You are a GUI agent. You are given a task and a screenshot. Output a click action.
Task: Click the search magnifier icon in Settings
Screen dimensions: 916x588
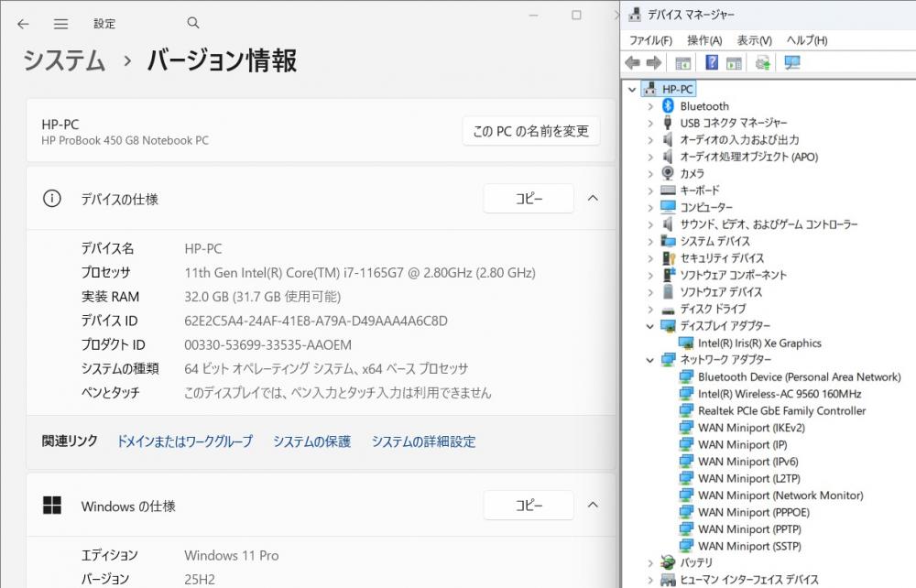pyautogui.click(x=192, y=23)
